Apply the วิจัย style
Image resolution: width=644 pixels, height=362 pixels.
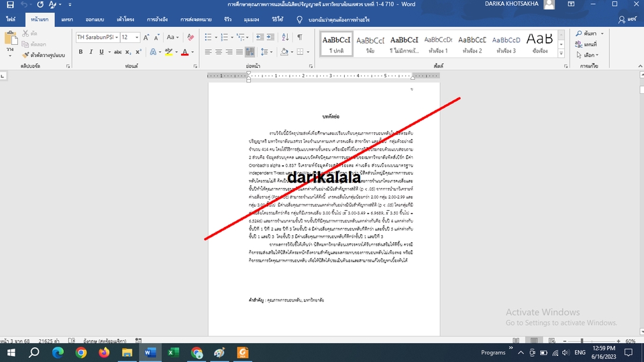[370, 44]
